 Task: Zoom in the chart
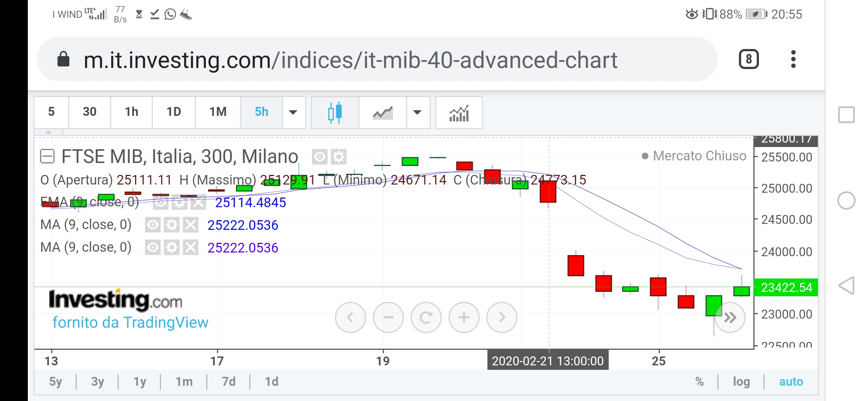coord(464,317)
